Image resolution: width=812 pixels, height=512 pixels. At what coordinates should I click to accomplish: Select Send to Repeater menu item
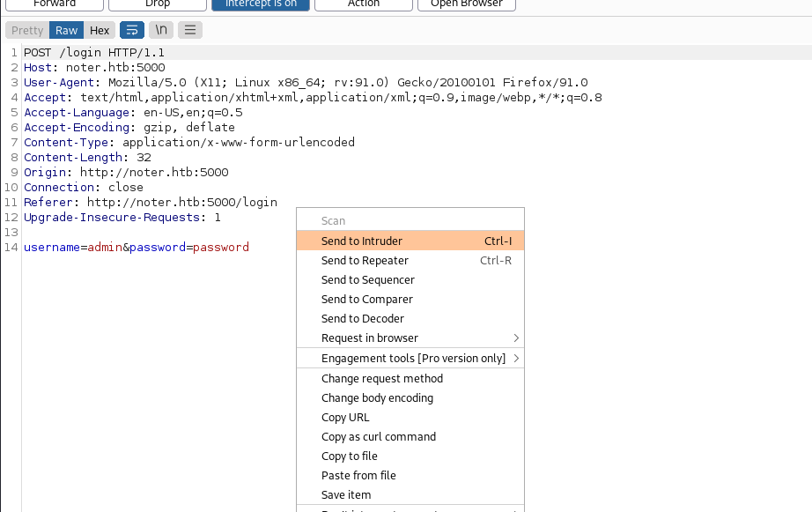(x=365, y=260)
